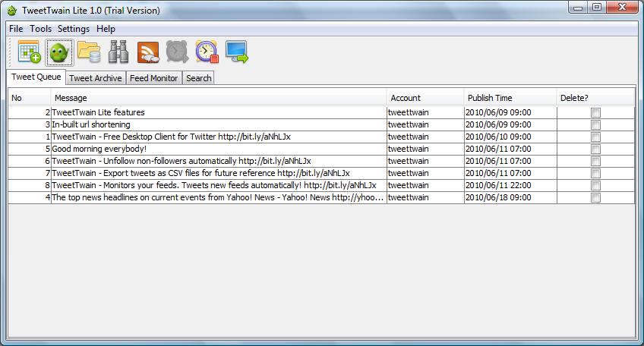
Task: Check Delete box for 'Unfollow non-followers' tweet
Action: tap(595, 161)
